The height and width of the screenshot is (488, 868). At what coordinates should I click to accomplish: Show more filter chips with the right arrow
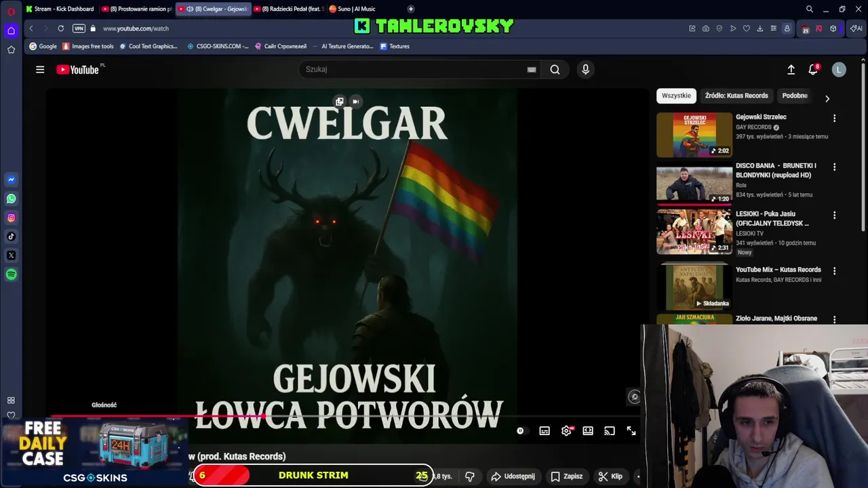[x=827, y=98]
